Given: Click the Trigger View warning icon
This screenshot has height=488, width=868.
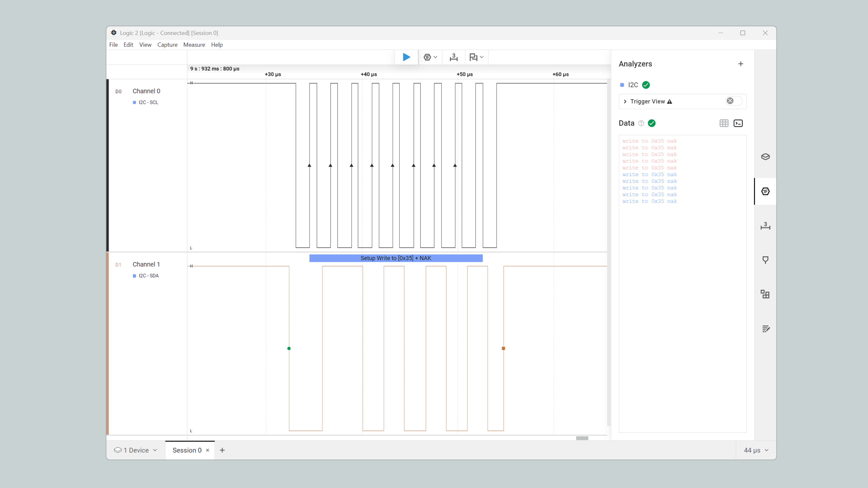Looking at the screenshot, I should pyautogui.click(x=670, y=102).
